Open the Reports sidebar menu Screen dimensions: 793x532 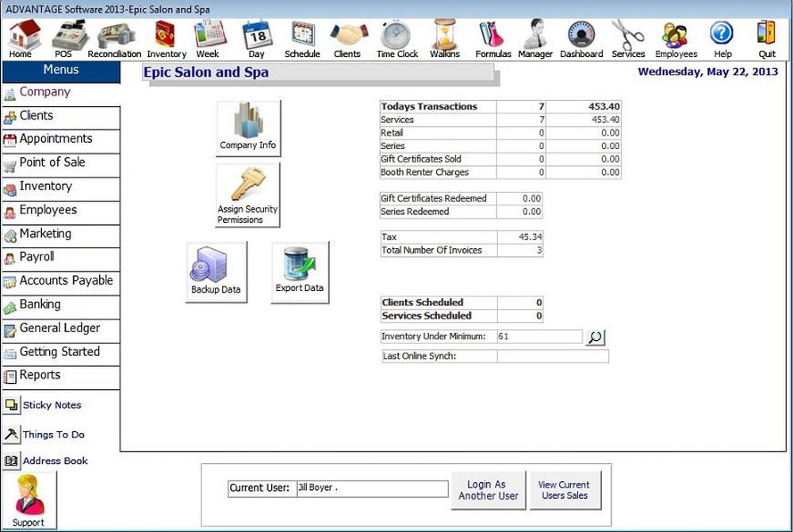61,377
